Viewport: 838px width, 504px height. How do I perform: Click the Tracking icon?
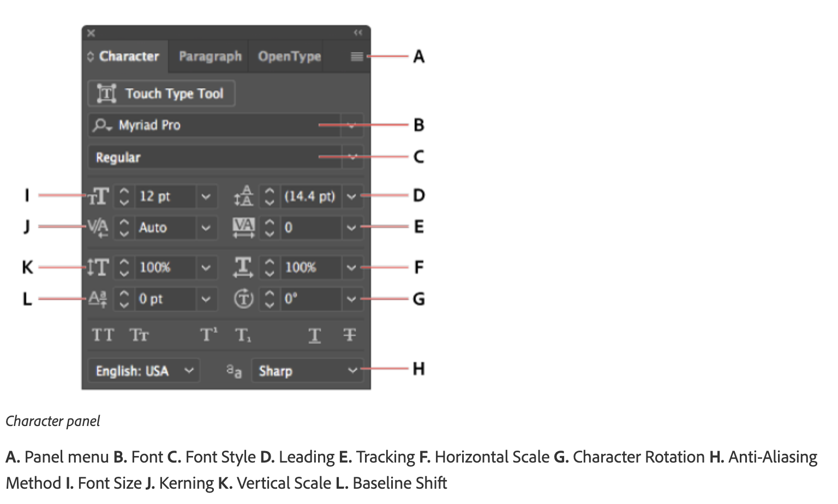244,228
